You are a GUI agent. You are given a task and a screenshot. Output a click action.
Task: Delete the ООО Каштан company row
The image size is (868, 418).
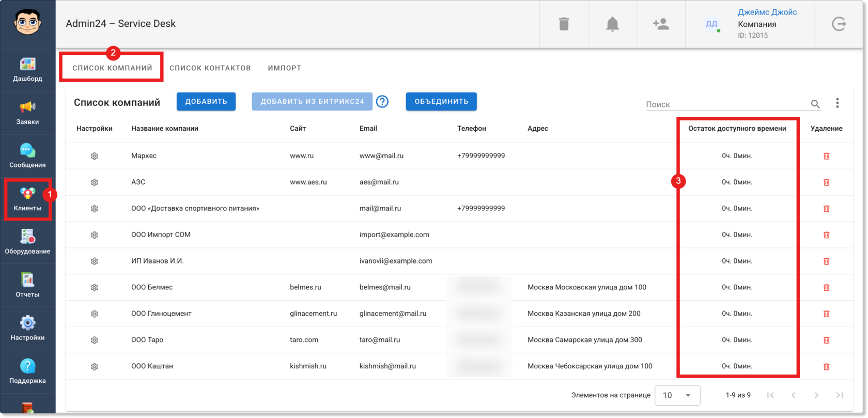click(826, 366)
